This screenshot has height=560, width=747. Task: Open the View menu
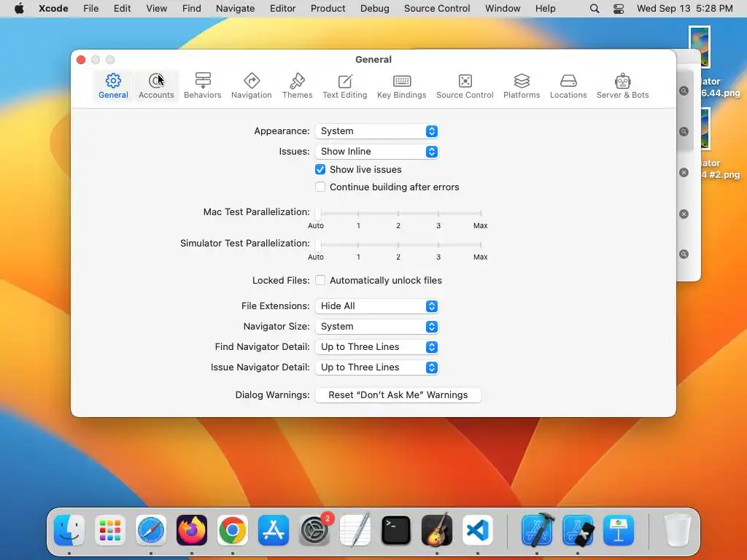[x=156, y=9]
